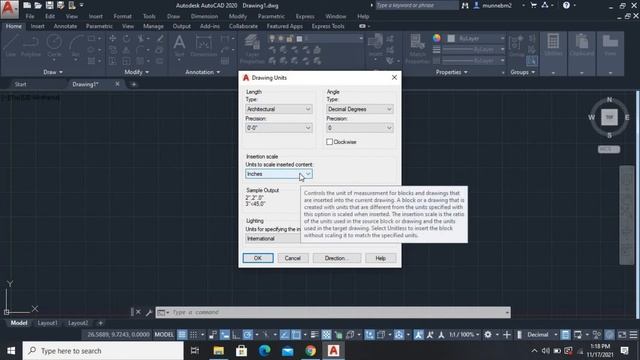Select the Rotate tool in Modify panel
This screenshot has height=360, width=640.
127,38
